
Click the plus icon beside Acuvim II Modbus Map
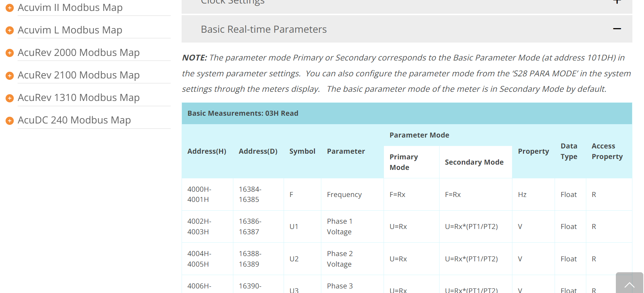coord(10,8)
